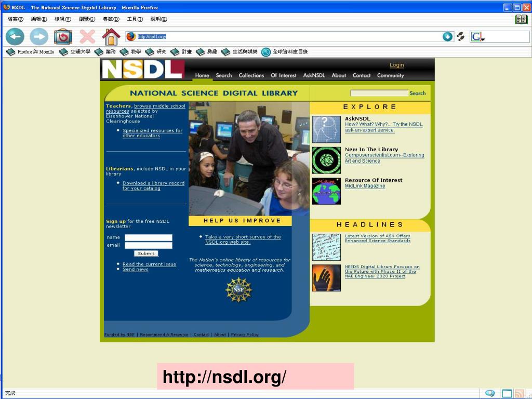Screen dimensions: 532x399
Task: Open the 瀏覽 (Go) menu
Action: (x=87, y=19)
